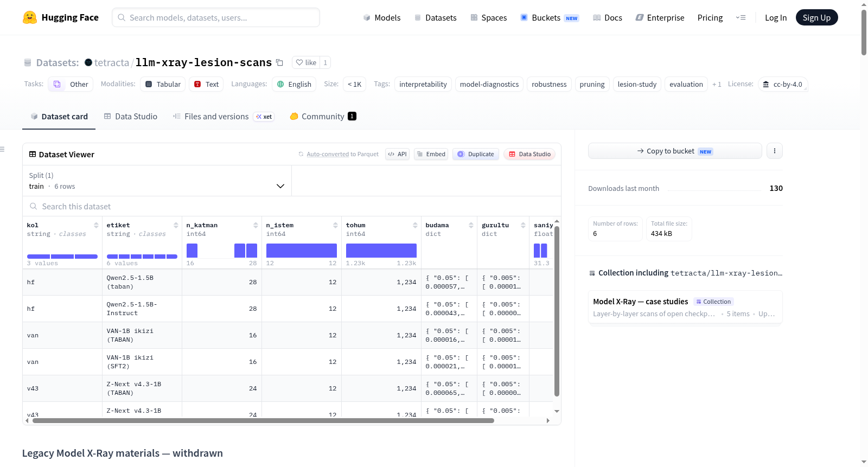Screen dimensions: 868x467
Task: Click the VAN-1B ikizi (SFT2) cell
Action: (x=142, y=362)
